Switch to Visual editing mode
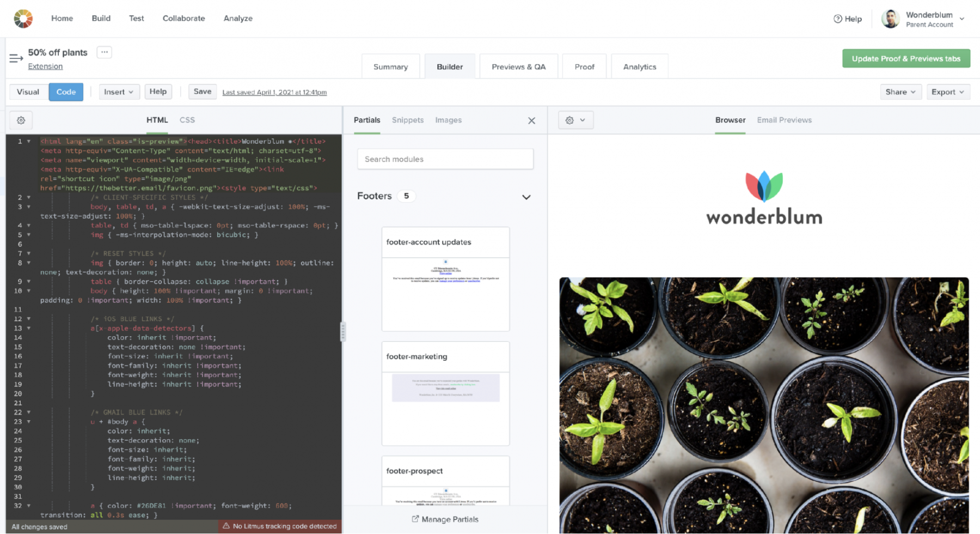The width and height of the screenshot is (980, 534). (28, 92)
